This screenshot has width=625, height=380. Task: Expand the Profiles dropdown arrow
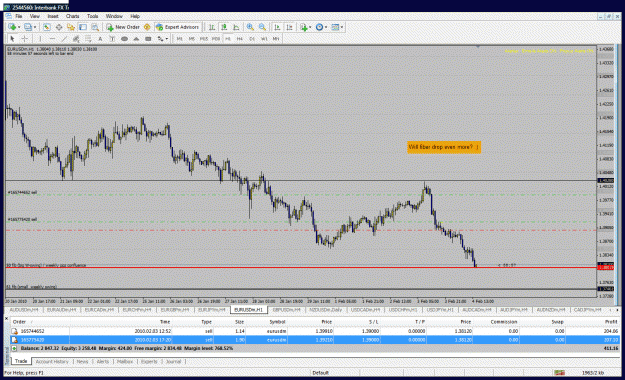tap(35, 27)
